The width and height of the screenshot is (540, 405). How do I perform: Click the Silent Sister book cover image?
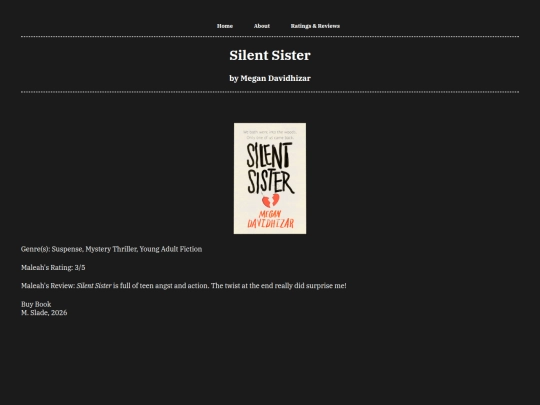(270, 178)
